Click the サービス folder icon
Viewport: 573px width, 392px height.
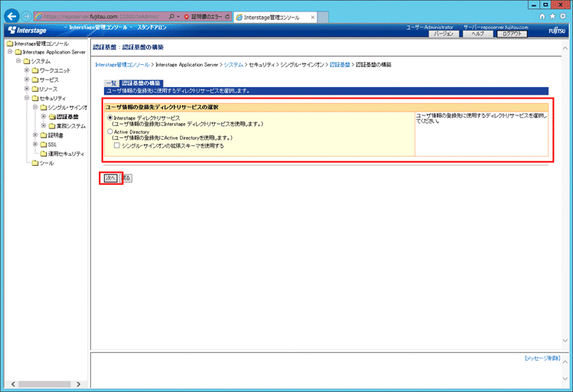coord(35,80)
